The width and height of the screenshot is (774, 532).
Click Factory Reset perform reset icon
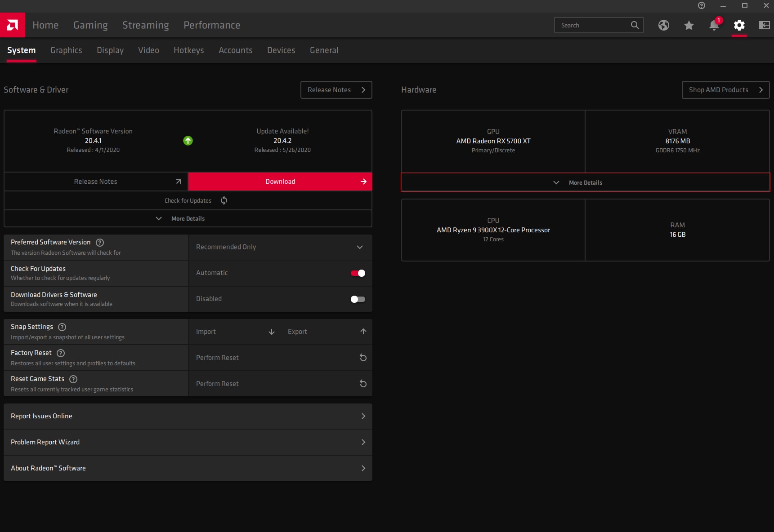[363, 358]
